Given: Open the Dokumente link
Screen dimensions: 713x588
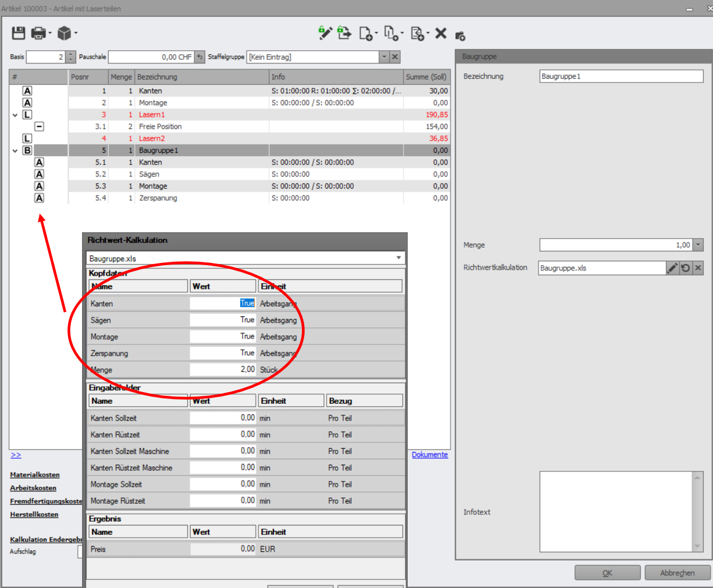Looking at the screenshot, I should tap(429, 455).
